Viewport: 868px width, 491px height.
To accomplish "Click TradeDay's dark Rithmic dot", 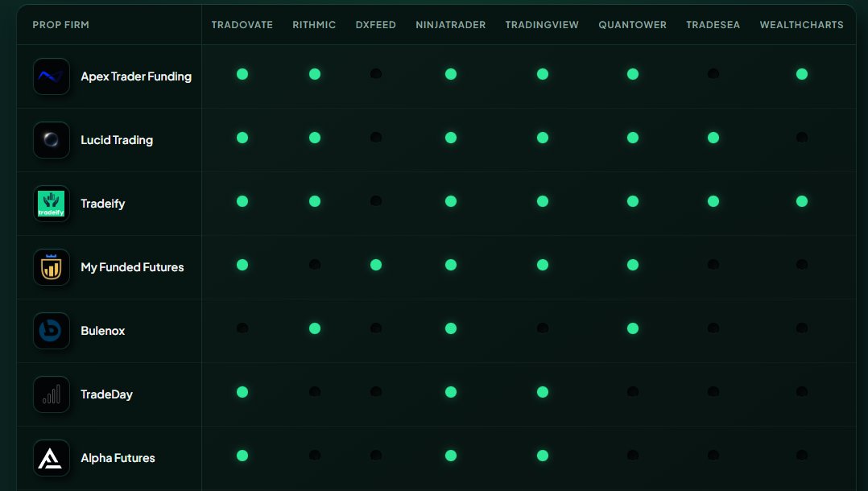I will point(315,392).
